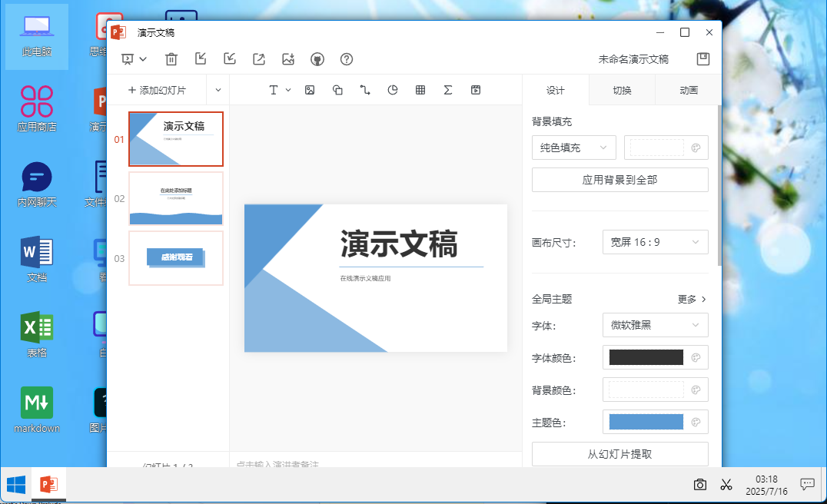Click the presentation app taskbar icon
Screen dimensions: 827x504
point(48,485)
